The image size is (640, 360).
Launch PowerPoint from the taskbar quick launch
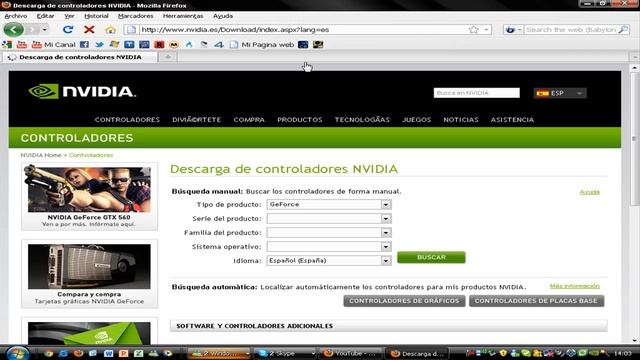(x=123, y=353)
